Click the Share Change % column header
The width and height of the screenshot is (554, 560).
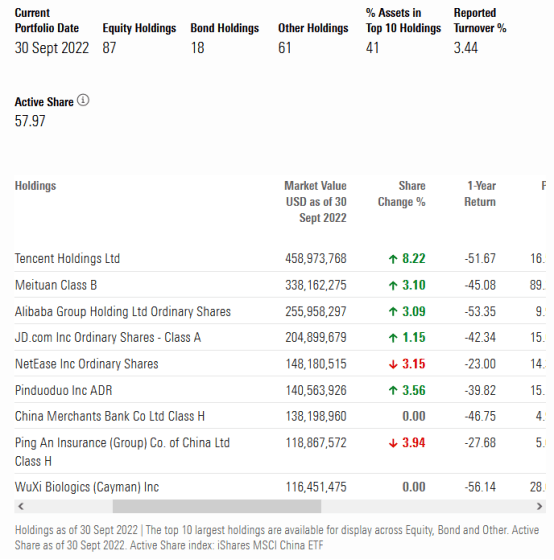(402, 194)
